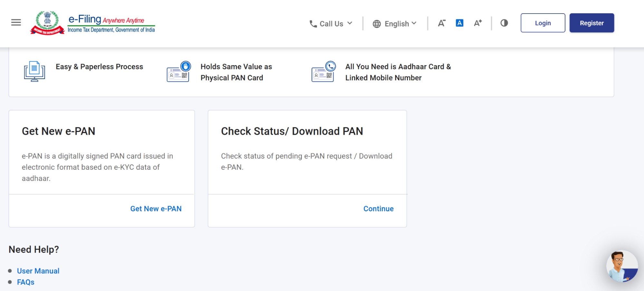Image resolution: width=644 pixels, height=291 pixels.
Task: Click the Login button
Action: (543, 23)
